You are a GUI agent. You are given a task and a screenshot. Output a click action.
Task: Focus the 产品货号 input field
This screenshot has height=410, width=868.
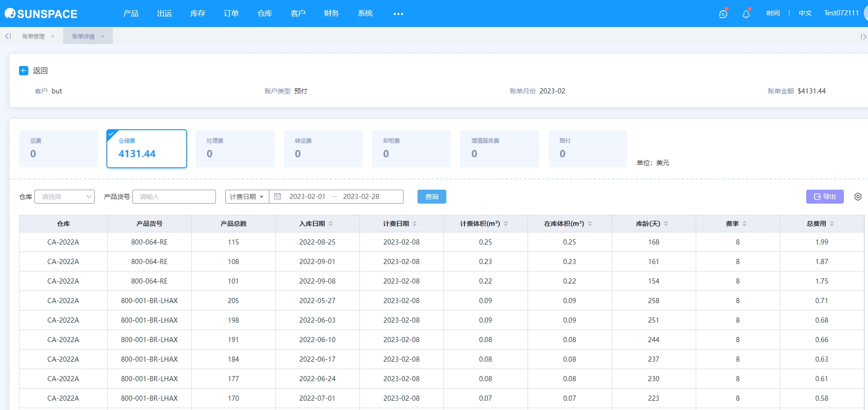tap(174, 197)
